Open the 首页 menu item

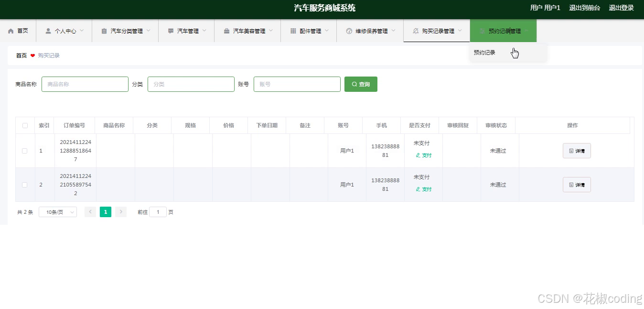(18, 31)
